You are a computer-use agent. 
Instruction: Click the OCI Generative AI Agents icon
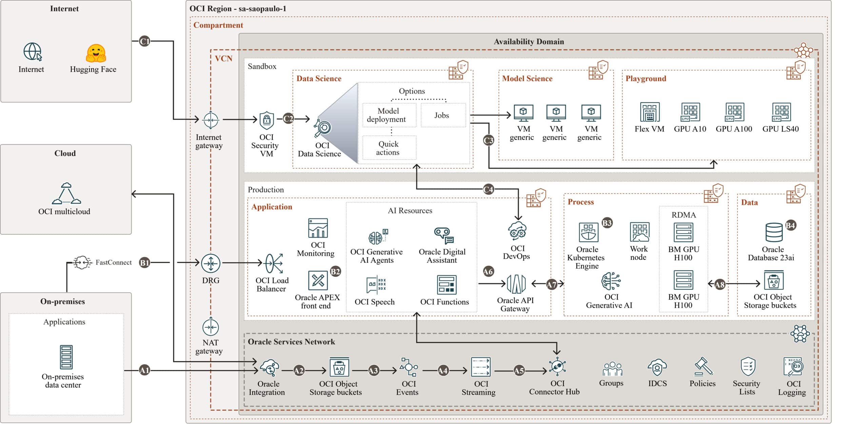point(378,237)
